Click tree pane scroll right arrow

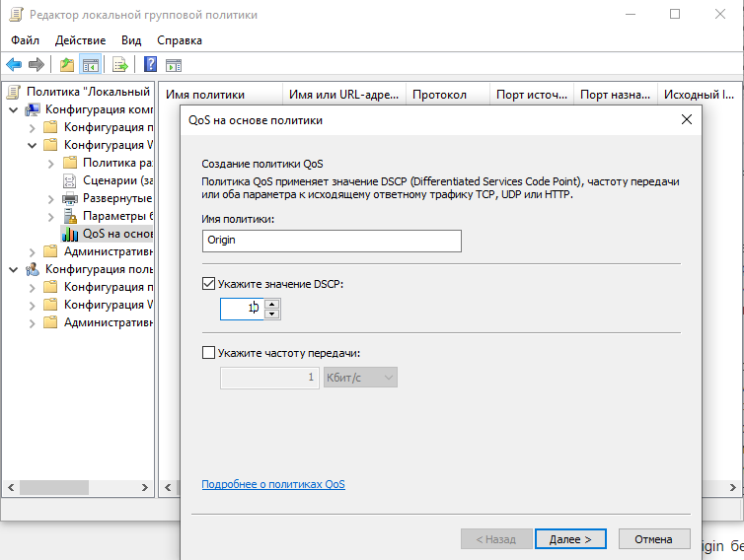pos(145,487)
